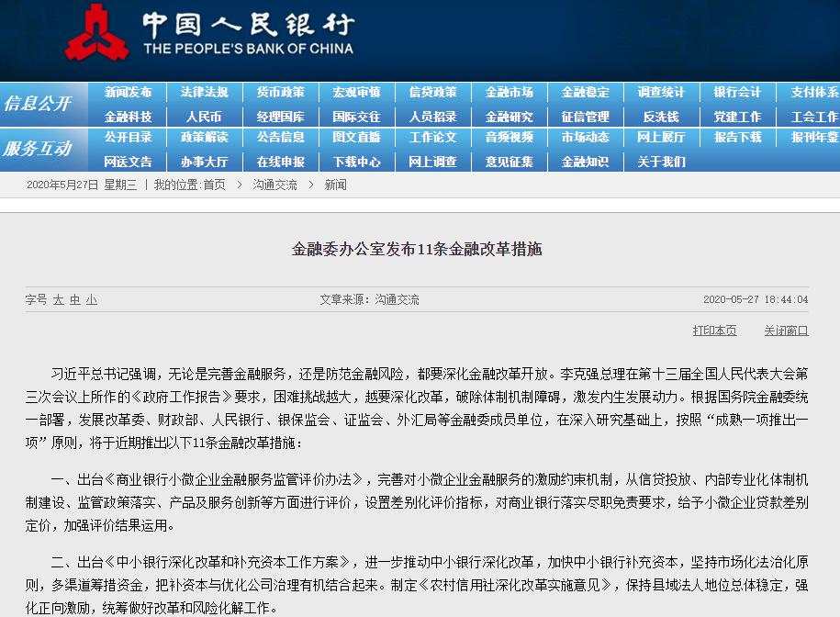The image size is (840, 617).
Task: Open the 反洗钱 menu item
Action: pyautogui.click(x=661, y=117)
